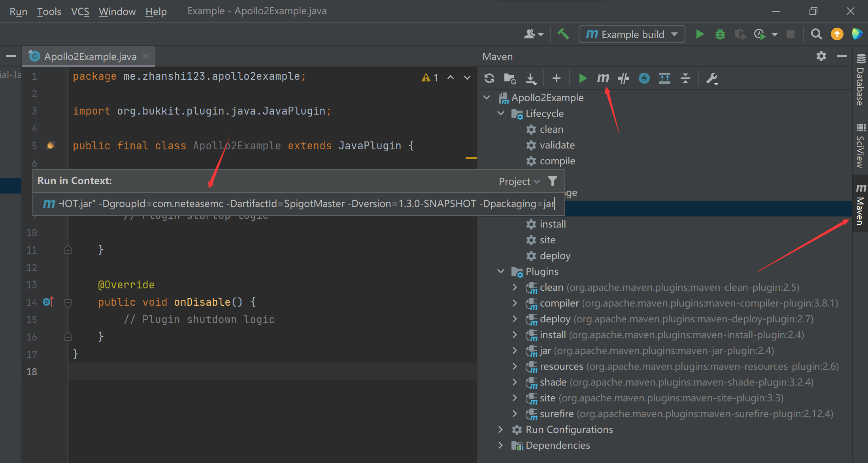
Task: Collapse all Maven tree nodes
Action: click(685, 78)
